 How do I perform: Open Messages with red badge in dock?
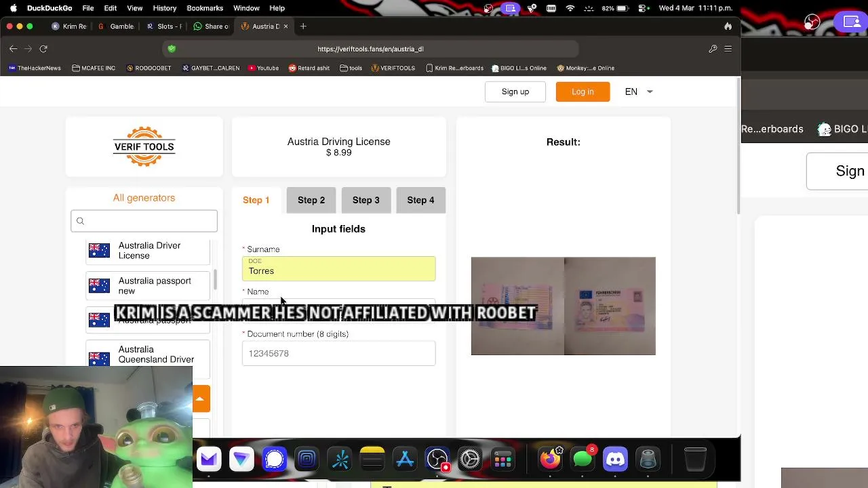tap(583, 460)
